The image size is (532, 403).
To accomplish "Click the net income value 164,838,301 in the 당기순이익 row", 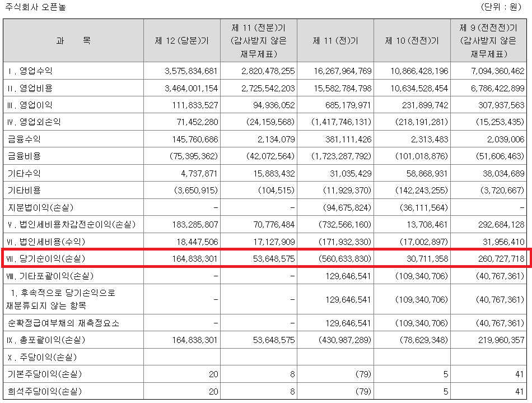I will (x=195, y=259).
